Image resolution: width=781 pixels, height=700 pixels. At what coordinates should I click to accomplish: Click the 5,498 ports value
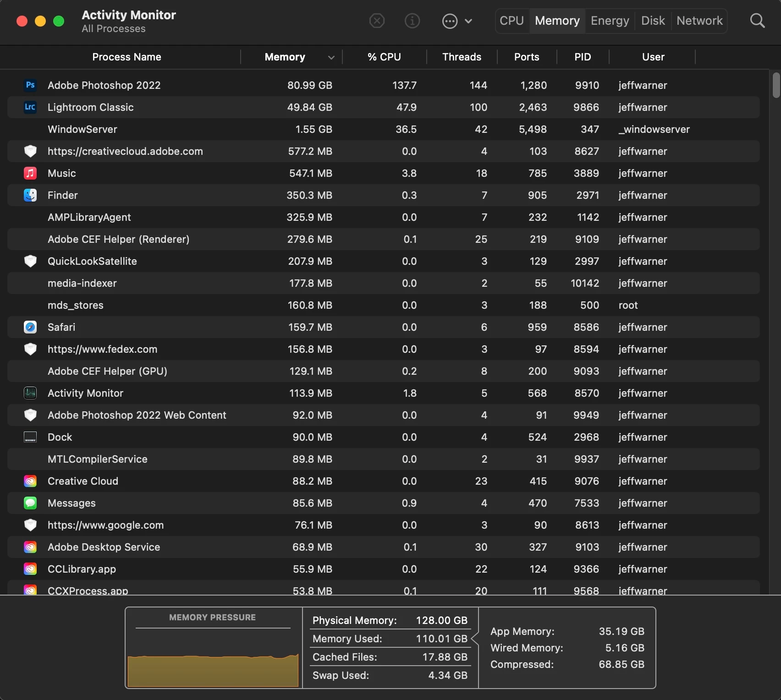pos(533,129)
